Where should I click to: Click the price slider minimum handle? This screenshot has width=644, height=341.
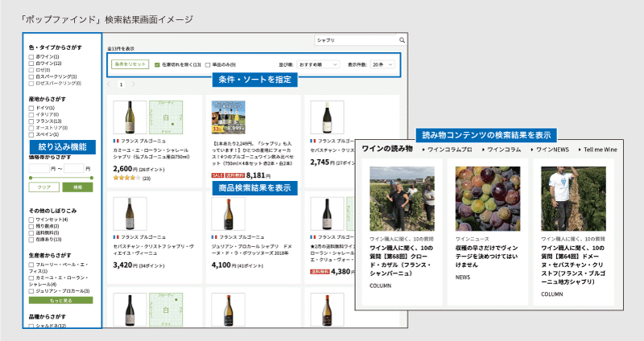click(x=31, y=178)
